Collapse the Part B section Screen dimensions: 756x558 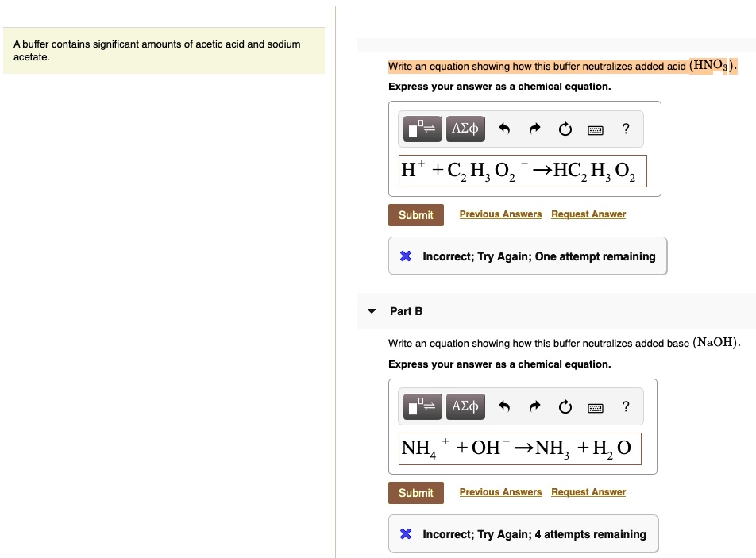tap(371, 311)
